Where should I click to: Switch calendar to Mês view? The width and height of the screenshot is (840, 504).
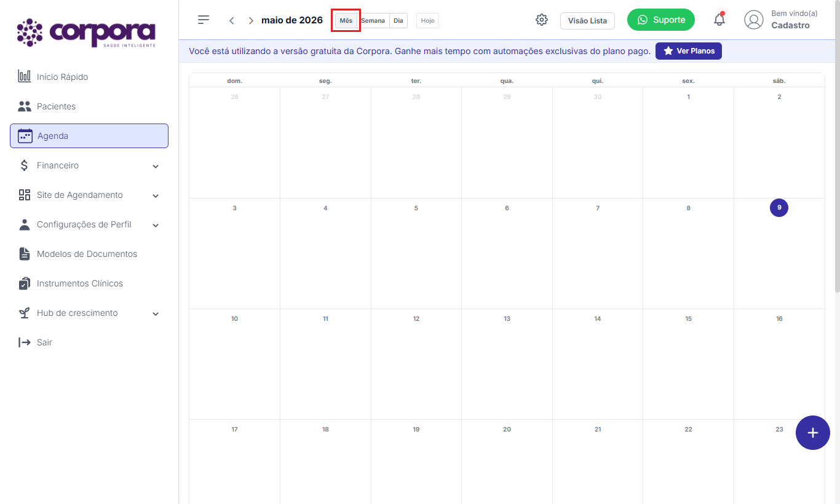point(346,20)
